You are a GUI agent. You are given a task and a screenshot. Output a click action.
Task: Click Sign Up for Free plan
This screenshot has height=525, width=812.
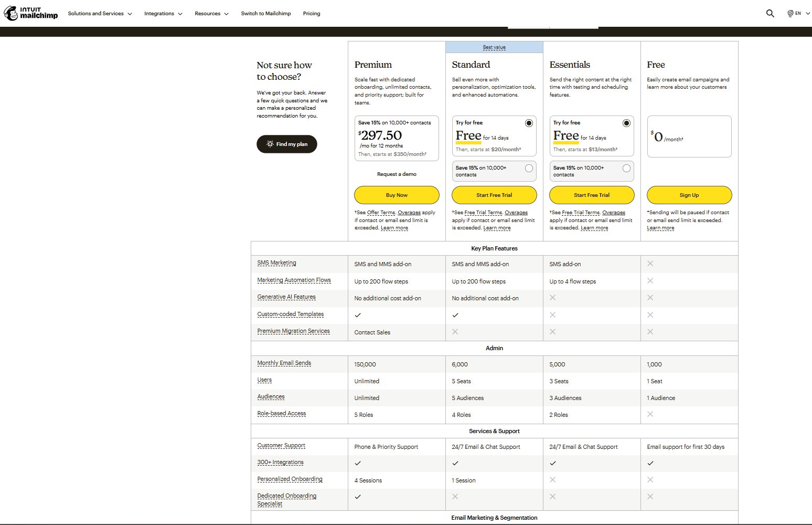click(689, 195)
